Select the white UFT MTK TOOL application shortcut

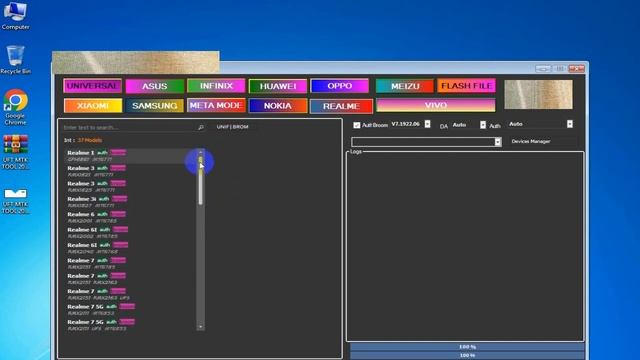[15, 201]
